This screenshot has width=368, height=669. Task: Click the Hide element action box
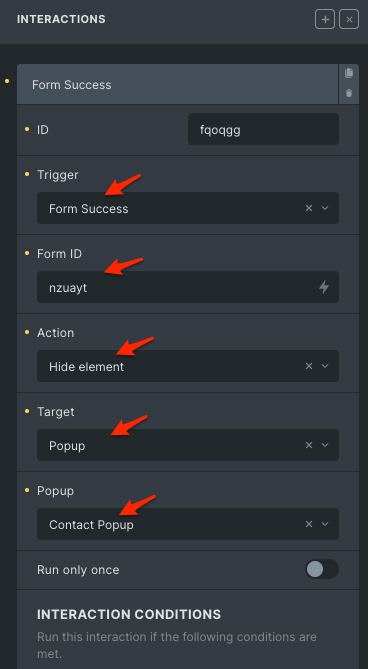[188, 366]
